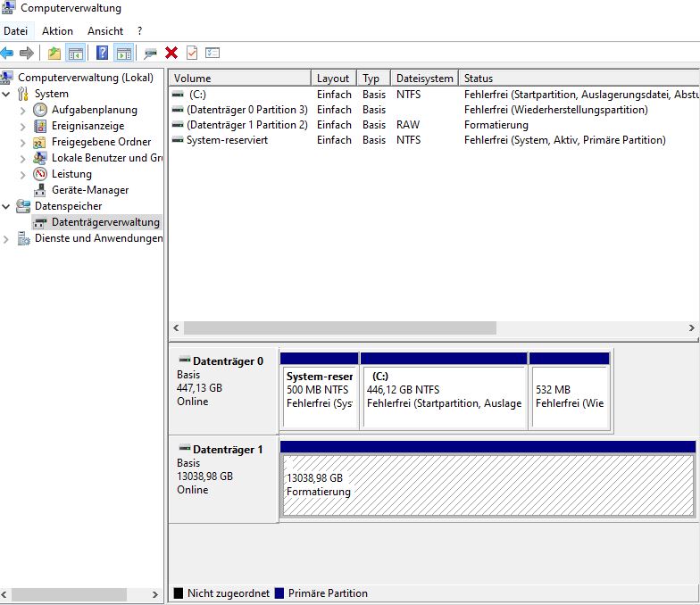Open the Datei menu
This screenshot has height=605, width=700.
tap(16, 31)
